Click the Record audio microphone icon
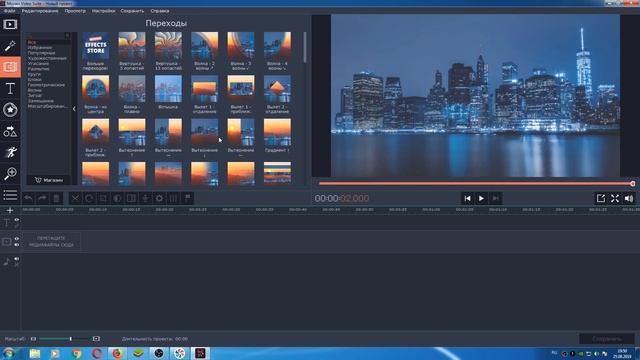The image size is (640, 360). coord(145,198)
